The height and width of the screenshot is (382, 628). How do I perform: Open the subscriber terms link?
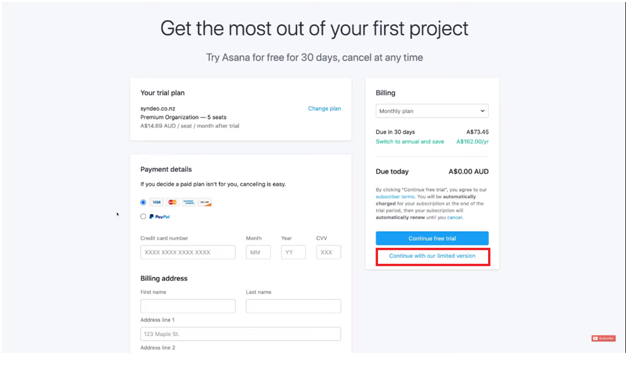(395, 197)
